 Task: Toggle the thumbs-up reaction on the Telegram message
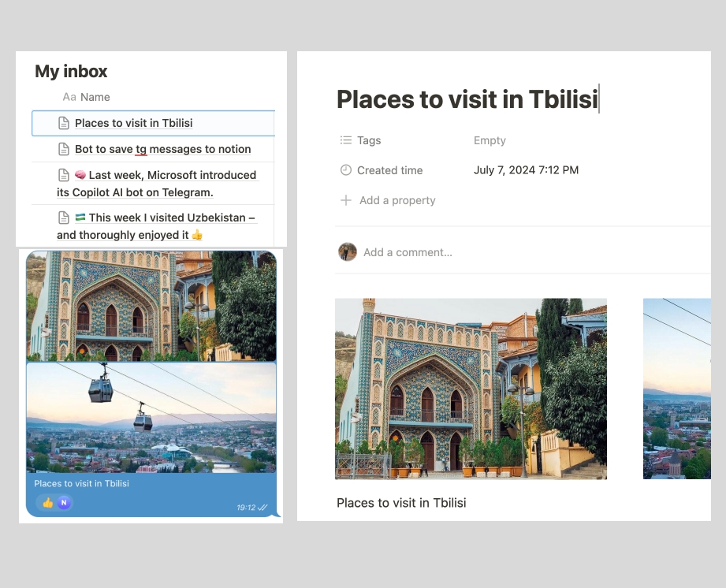(x=47, y=502)
